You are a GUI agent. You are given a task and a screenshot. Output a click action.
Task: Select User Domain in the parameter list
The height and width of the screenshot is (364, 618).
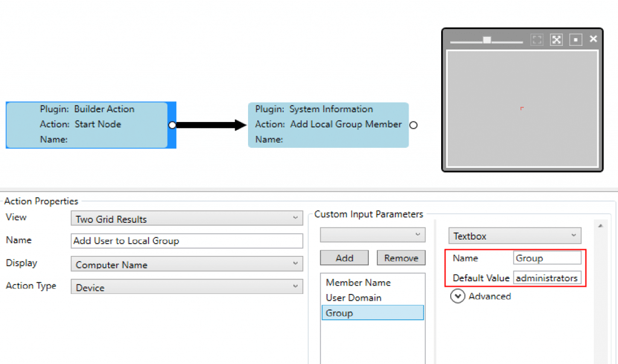tap(354, 298)
